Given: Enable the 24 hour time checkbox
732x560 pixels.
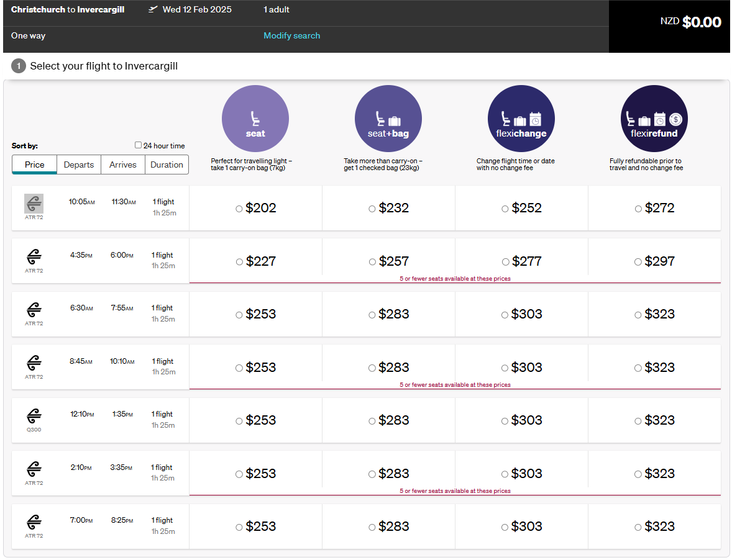Looking at the screenshot, I should point(138,145).
